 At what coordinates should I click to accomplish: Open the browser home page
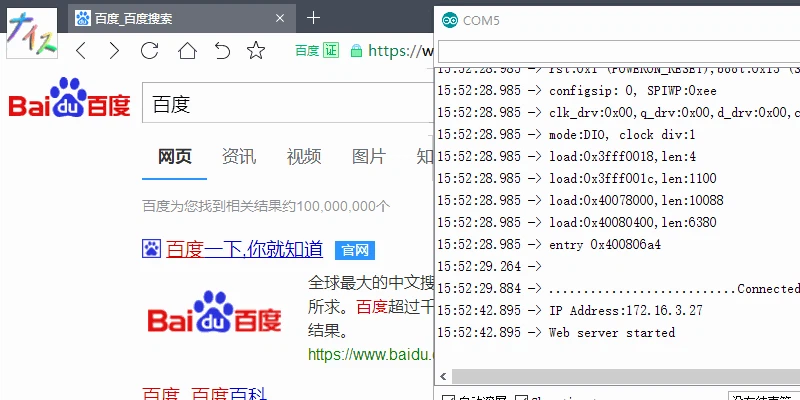tap(187, 51)
